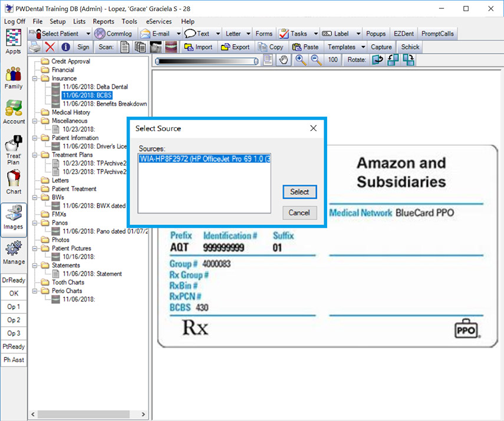The width and height of the screenshot is (504, 421).
Task: Click the tree panel horizontal scrollbar
Action: (x=83, y=415)
